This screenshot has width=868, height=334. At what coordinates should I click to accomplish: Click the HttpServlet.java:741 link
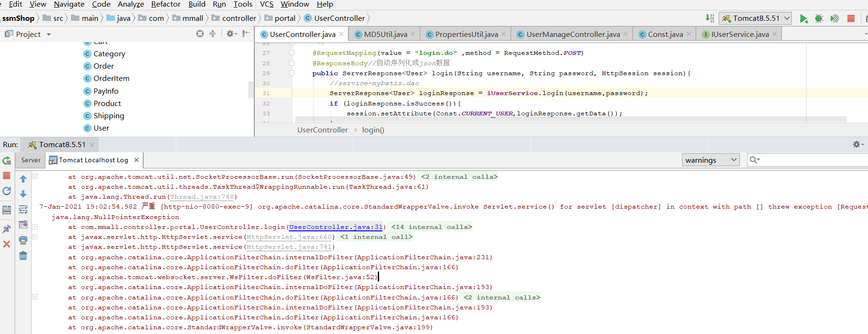pos(289,247)
